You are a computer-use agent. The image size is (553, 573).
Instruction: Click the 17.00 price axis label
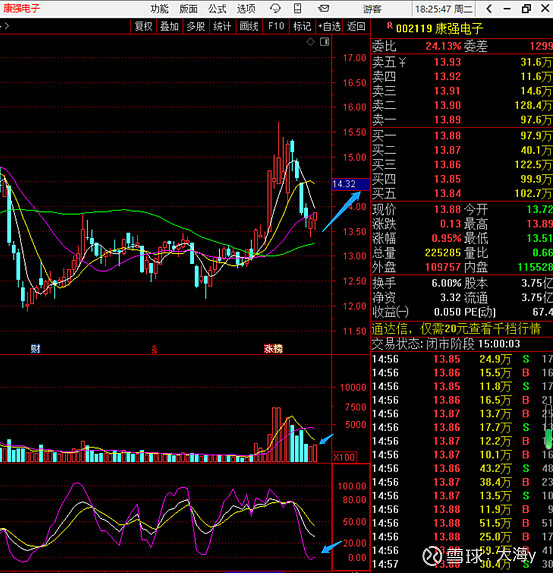(354, 58)
